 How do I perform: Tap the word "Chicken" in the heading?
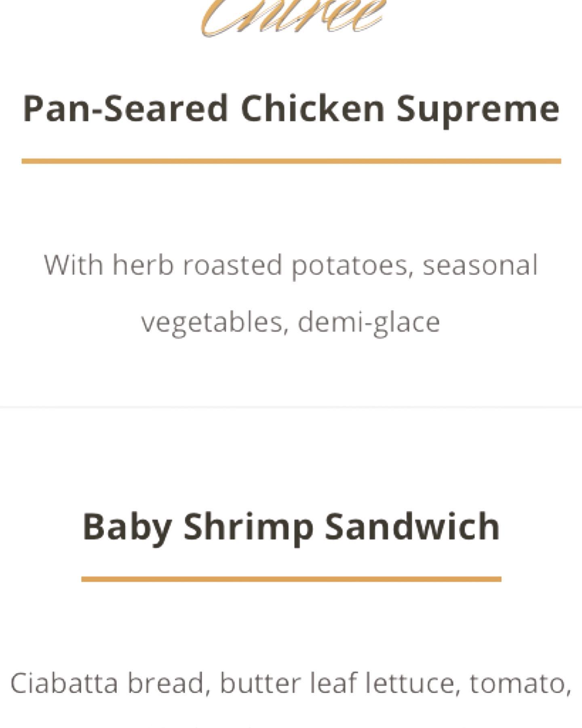click(x=312, y=108)
